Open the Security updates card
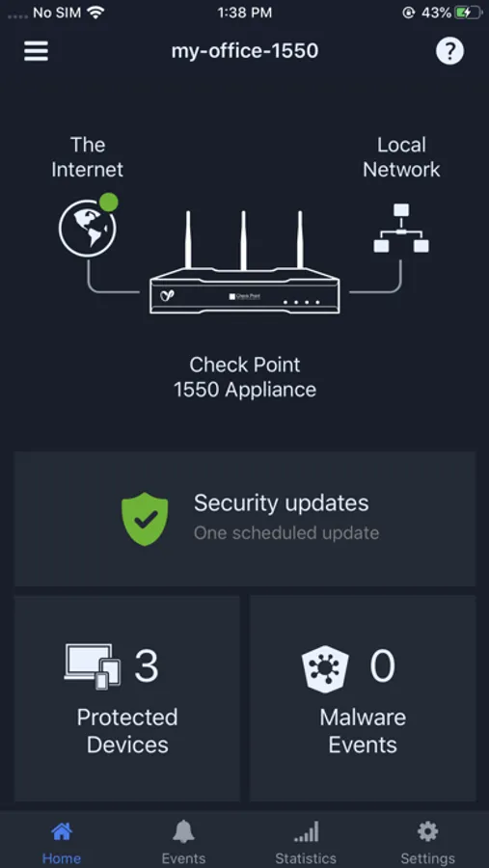The image size is (489, 868). pos(245,519)
